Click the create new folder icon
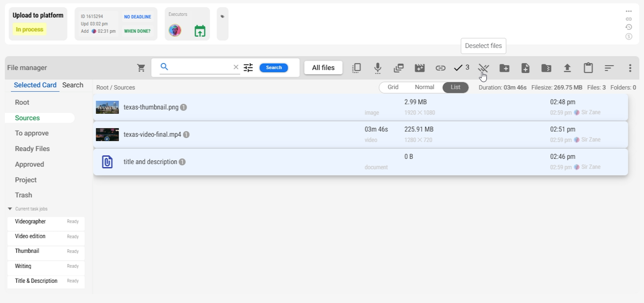The width and height of the screenshot is (644, 303). pos(504,68)
